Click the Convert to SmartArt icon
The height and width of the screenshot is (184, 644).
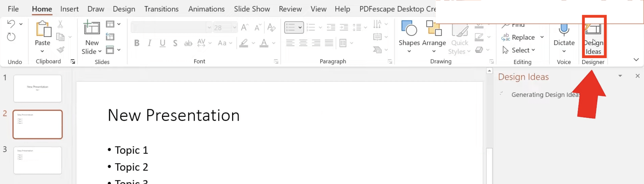point(377,50)
